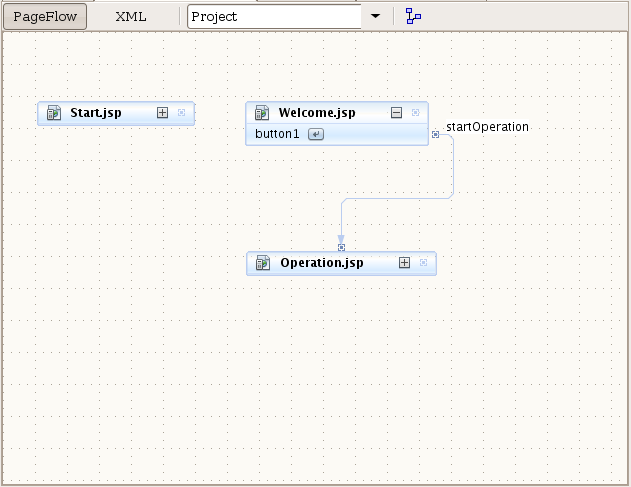Click connector pin icon on Welcome.jsp header
Viewport: 631px width, 487px height.
click(x=416, y=113)
